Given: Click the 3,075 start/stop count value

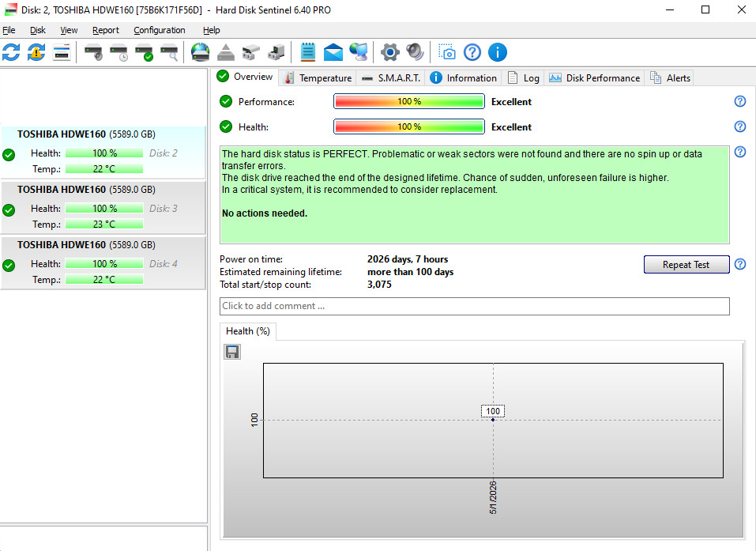Looking at the screenshot, I should (379, 284).
